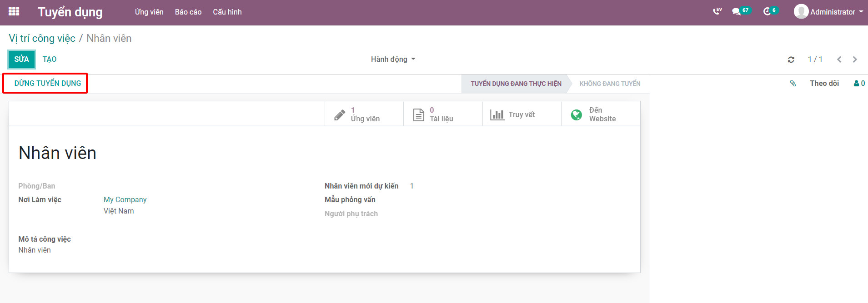Select the Không đang tuyển status stage
The image size is (868, 303).
(x=610, y=84)
